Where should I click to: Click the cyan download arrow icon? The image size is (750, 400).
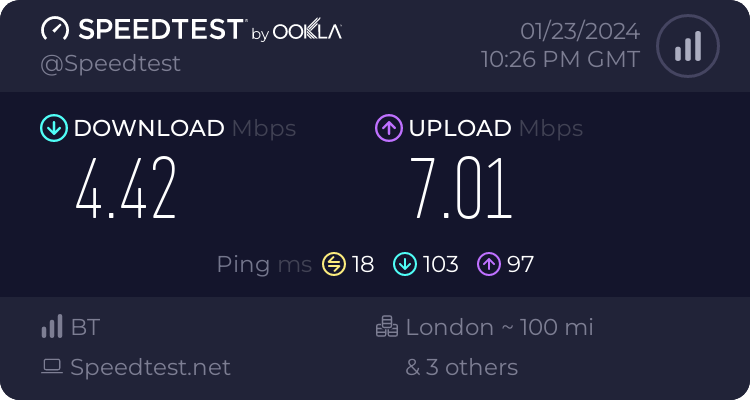53,128
